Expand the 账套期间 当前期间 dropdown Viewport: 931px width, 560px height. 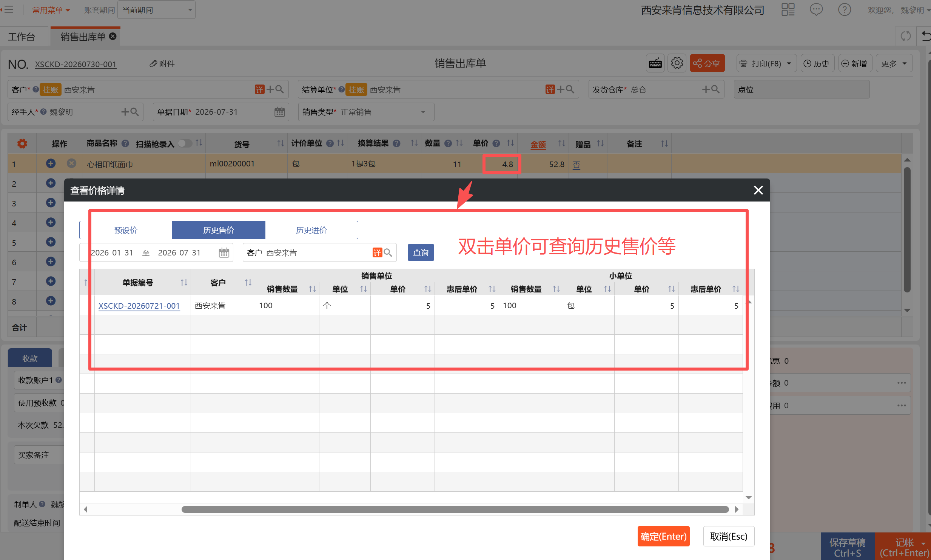click(x=156, y=10)
